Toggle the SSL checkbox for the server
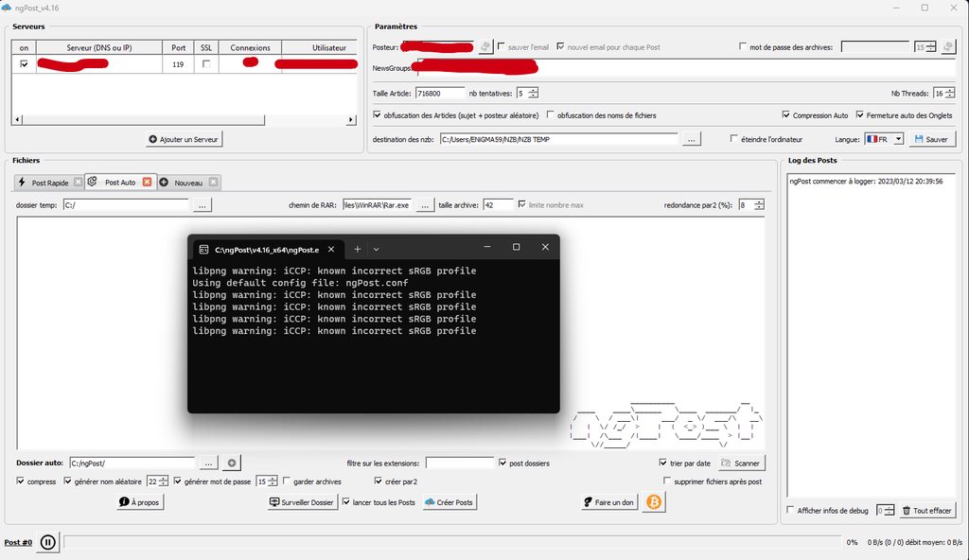Viewport: 969px width, 560px height. 206,63
